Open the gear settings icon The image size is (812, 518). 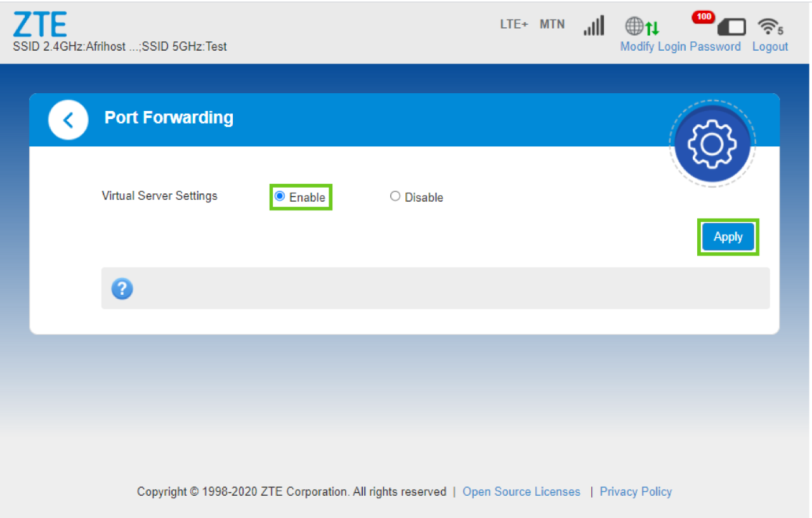pyautogui.click(x=712, y=144)
